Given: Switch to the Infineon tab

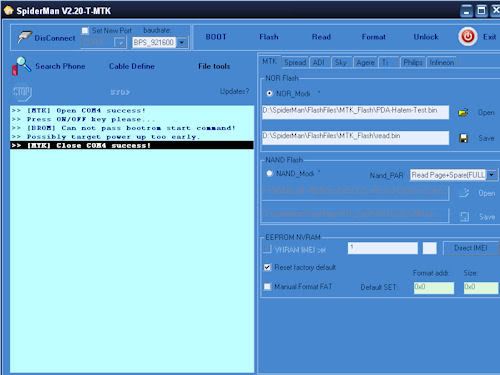Looking at the screenshot, I should point(442,62).
